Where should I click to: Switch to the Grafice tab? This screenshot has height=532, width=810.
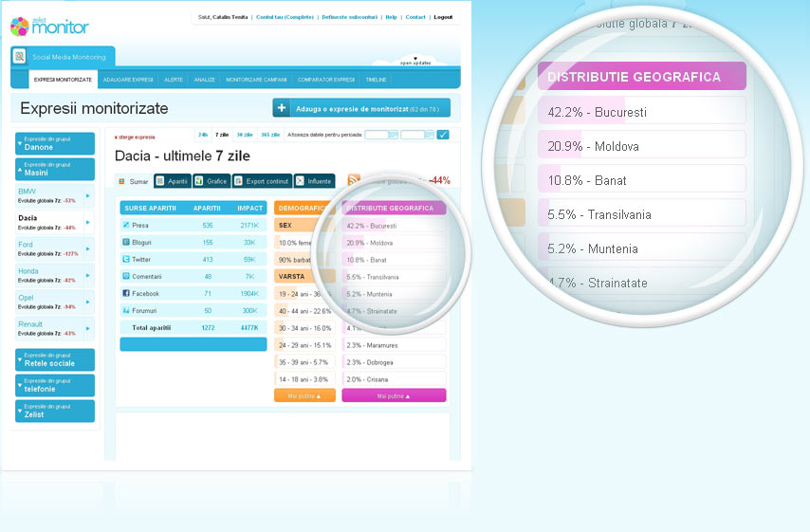(x=212, y=181)
